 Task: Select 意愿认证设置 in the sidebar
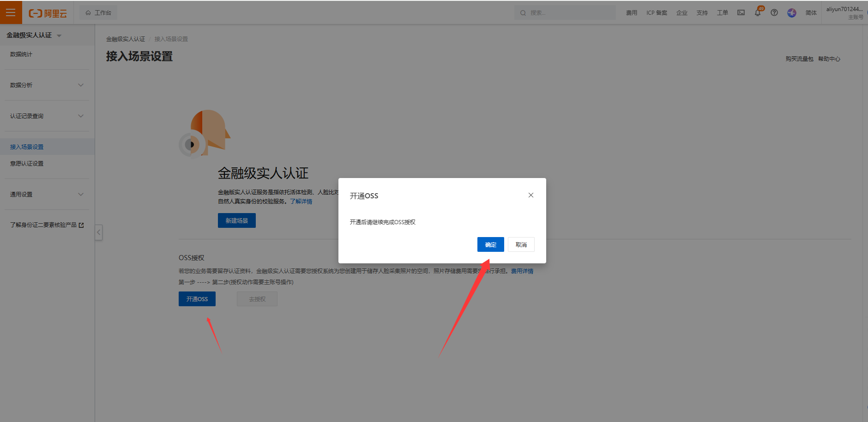point(27,163)
